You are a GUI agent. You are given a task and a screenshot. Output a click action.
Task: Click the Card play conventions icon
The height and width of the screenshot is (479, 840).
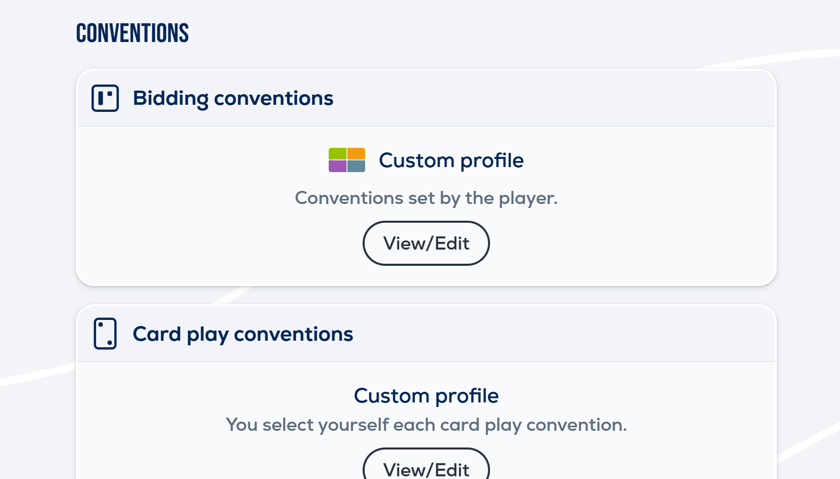(x=105, y=334)
